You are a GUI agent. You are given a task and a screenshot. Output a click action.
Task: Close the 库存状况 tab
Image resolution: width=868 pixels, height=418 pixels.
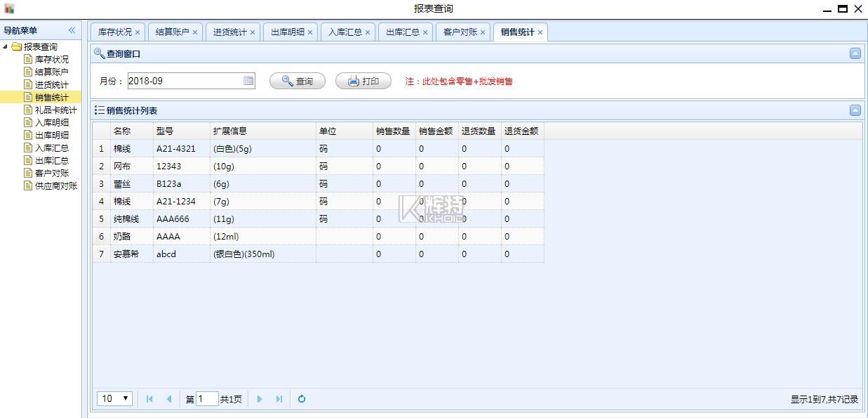tap(138, 32)
